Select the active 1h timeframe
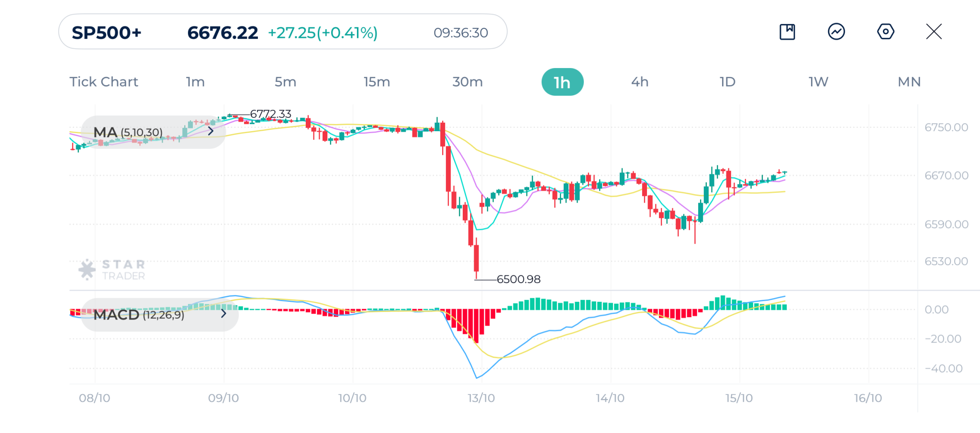The width and height of the screenshot is (980, 433). 562,82
